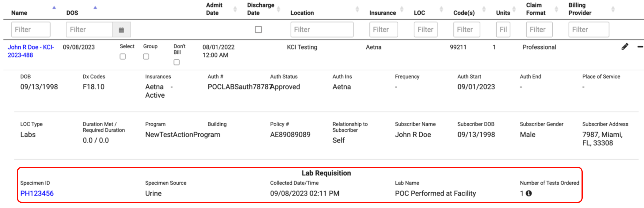Sort by Admit Date arrows
Image resolution: width=644 pixels, height=208 pixels.
click(235, 9)
